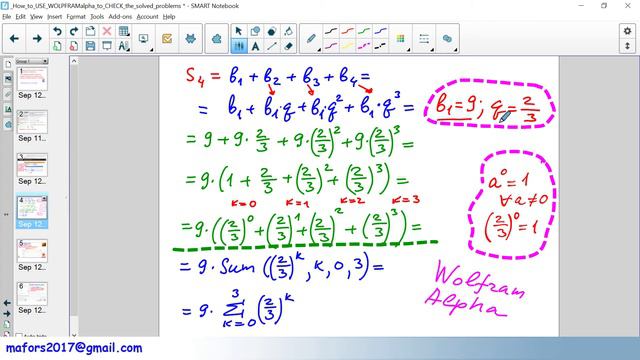
Task: Switch to the Properties tab
Action: 8,109
